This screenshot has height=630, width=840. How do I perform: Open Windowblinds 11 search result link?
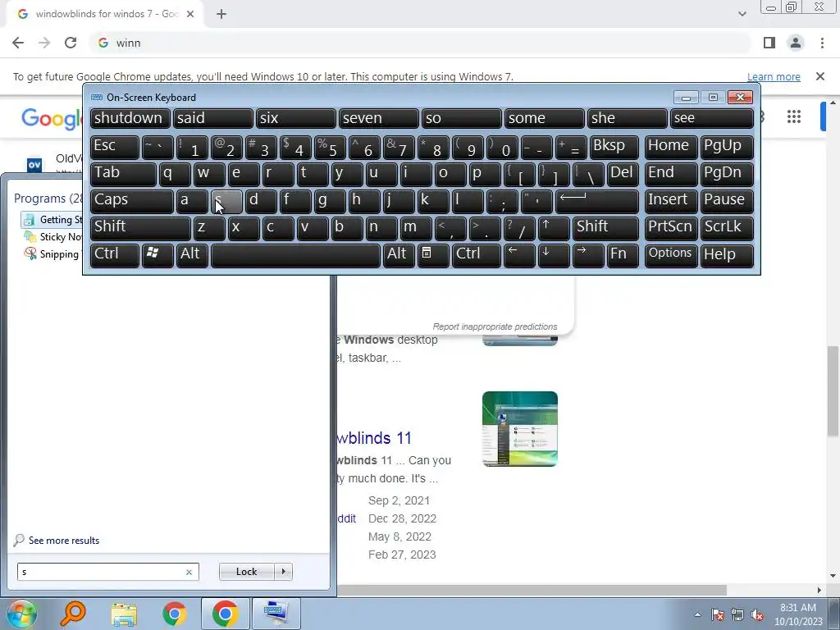click(375, 438)
